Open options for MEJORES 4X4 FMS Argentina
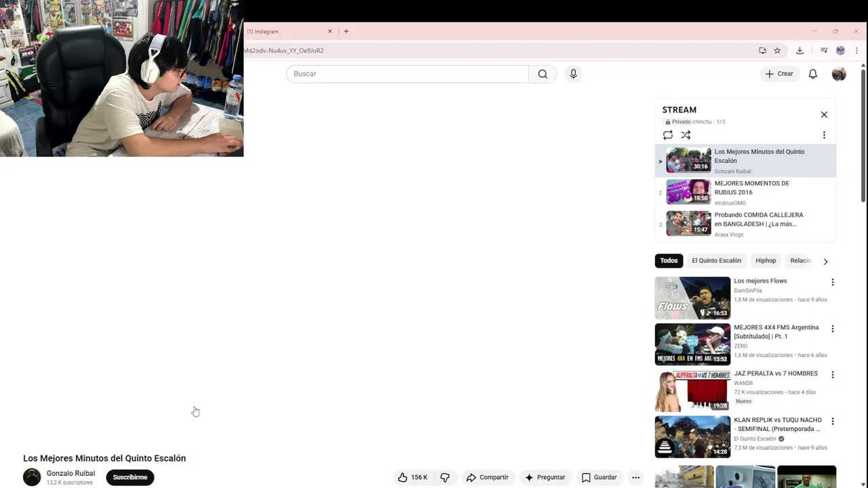The height and width of the screenshot is (488, 868). click(833, 329)
